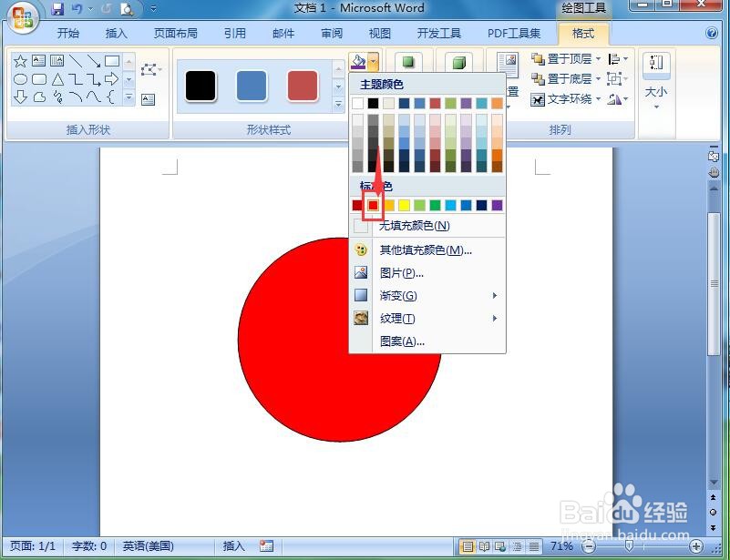
Task: Expand the shape fill dropdown arrow
Action: tap(373, 61)
